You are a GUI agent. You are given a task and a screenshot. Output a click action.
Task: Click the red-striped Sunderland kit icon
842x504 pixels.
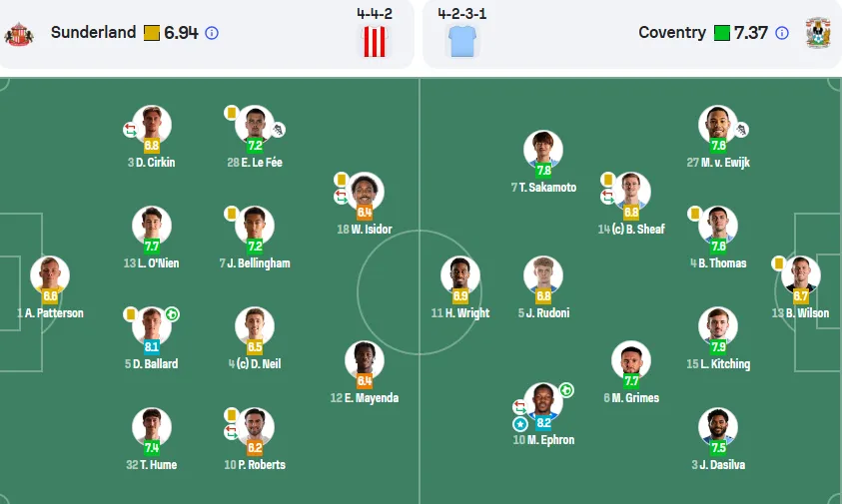(x=375, y=41)
